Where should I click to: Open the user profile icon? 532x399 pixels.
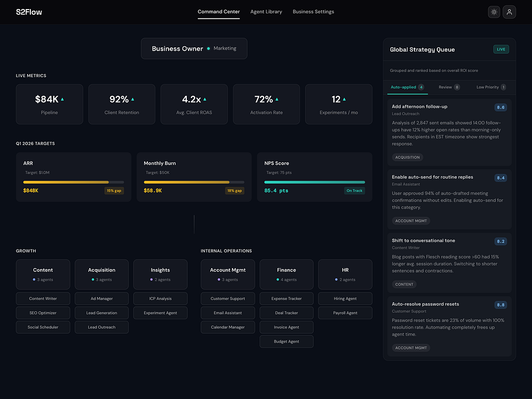(x=509, y=12)
